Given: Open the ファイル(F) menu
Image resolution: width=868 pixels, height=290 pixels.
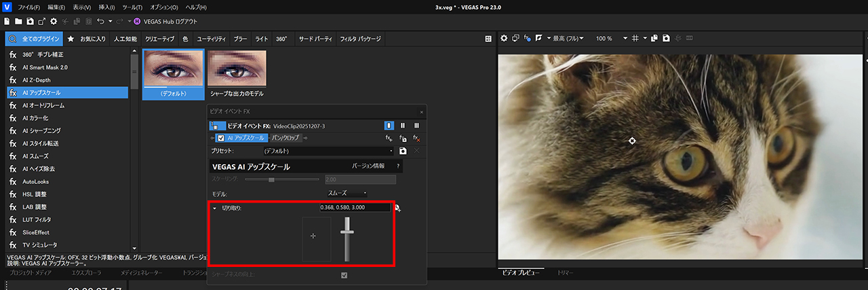Looking at the screenshot, I should pyautogui.click(x=29, y=7).
